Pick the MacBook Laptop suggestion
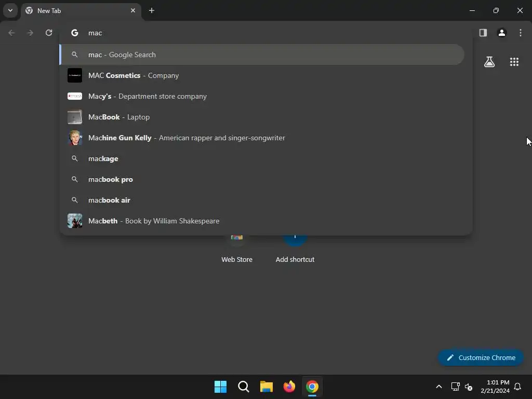532x399 pixels. pos(262,117)
